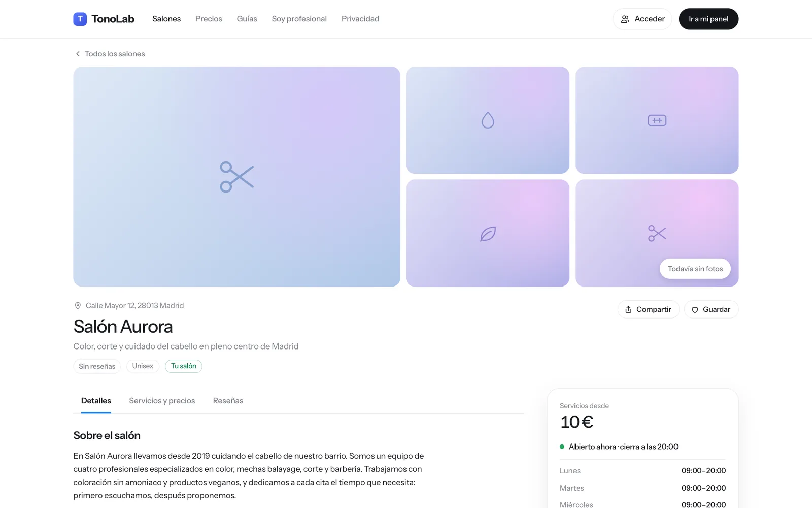Click the Unisex tag
Image resolution: width=812 pixels, height=508 pixels.
coord(143,366)
